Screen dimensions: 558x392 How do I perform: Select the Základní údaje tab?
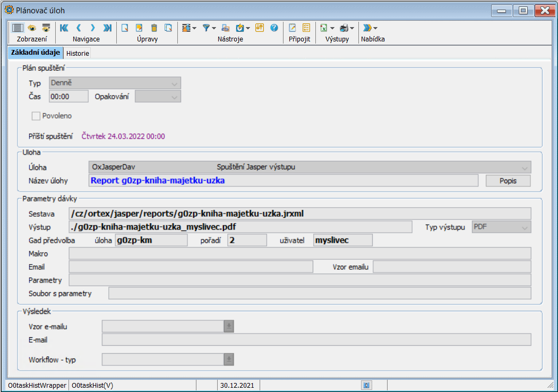point(35,53)
